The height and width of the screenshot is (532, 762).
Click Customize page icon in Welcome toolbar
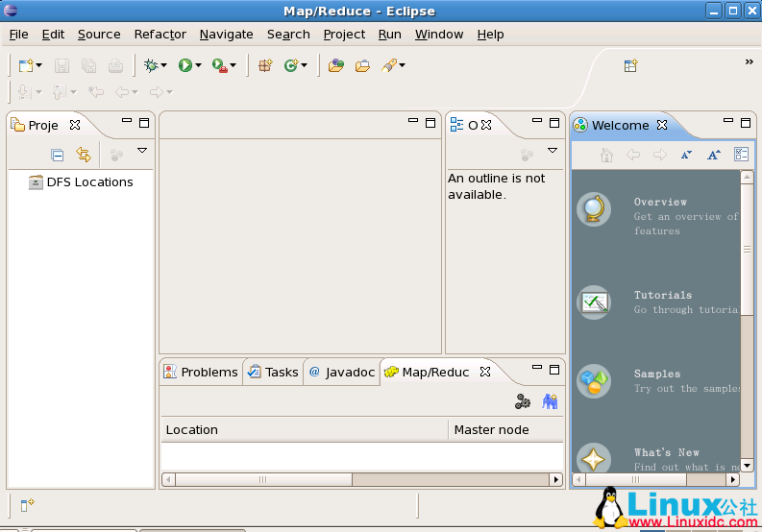pyautogui.click(x=741, y=155)
